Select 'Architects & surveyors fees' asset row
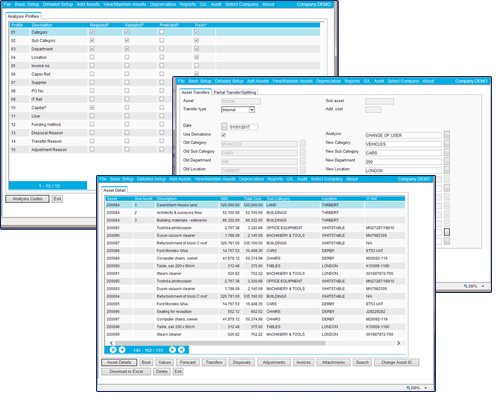Screen dimensions: 500x400 [x=255, y=212]
